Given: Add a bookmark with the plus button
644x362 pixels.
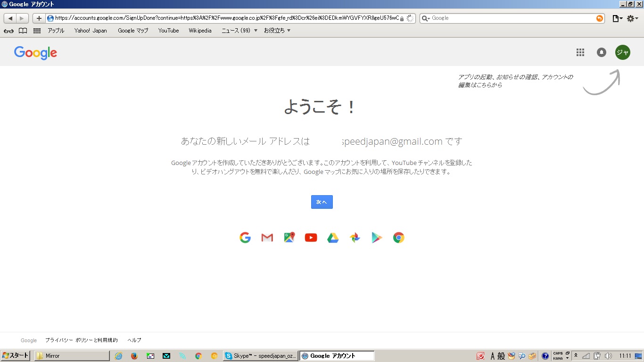Looking at the screenshot, I should click(x=39, y=18).
